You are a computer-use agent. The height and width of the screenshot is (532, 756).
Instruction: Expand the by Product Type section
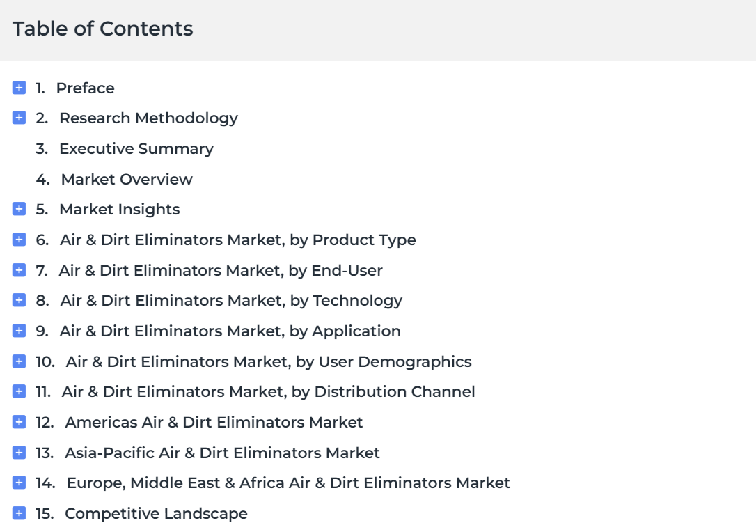(x=19, y=240)
